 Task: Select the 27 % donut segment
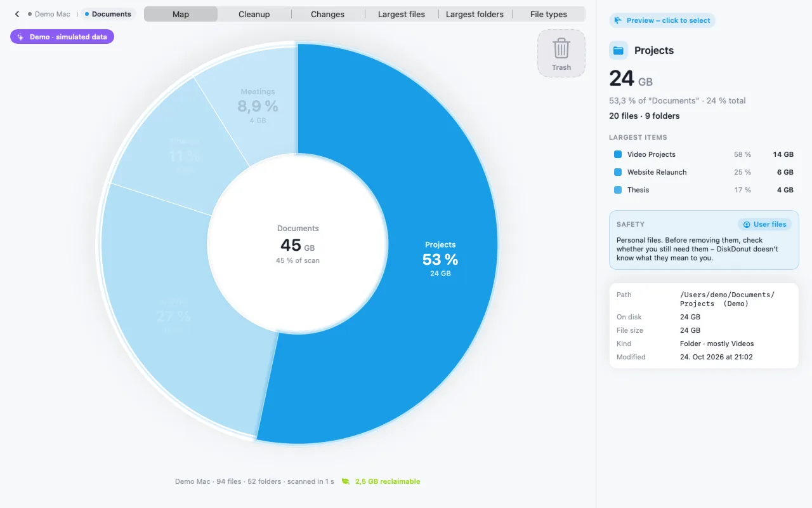click(173, 316)
